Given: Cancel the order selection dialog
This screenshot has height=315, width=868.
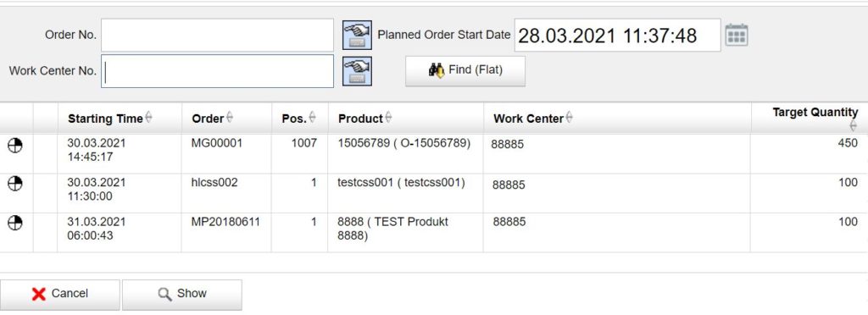Looking at the screenshot, I should 60,294.
